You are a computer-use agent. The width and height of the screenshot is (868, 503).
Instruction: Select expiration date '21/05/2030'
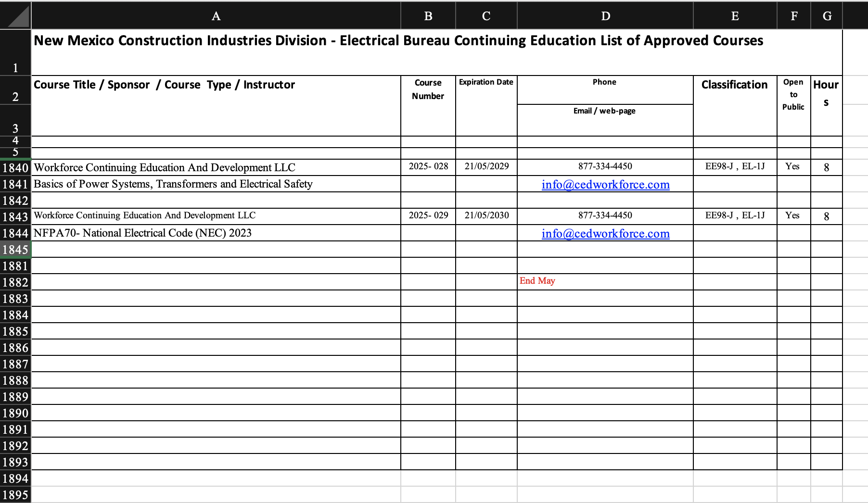tap(486, 216)
